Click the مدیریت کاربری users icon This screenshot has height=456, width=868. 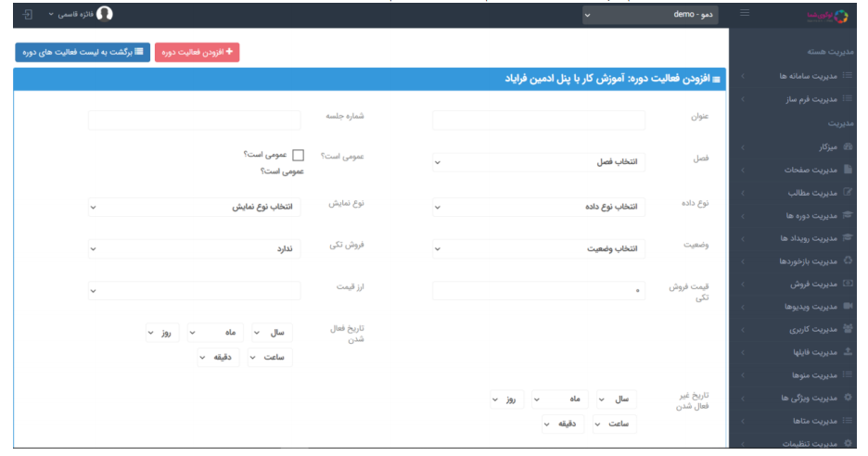click(x=848, y=329)
